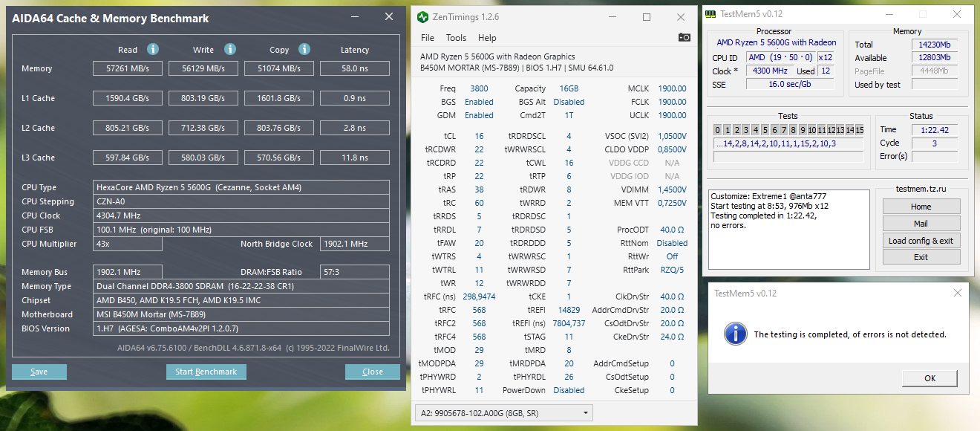980x431 pixels.
Task: Click Exit button in TestMem5
Action: (x=921, y=257)
